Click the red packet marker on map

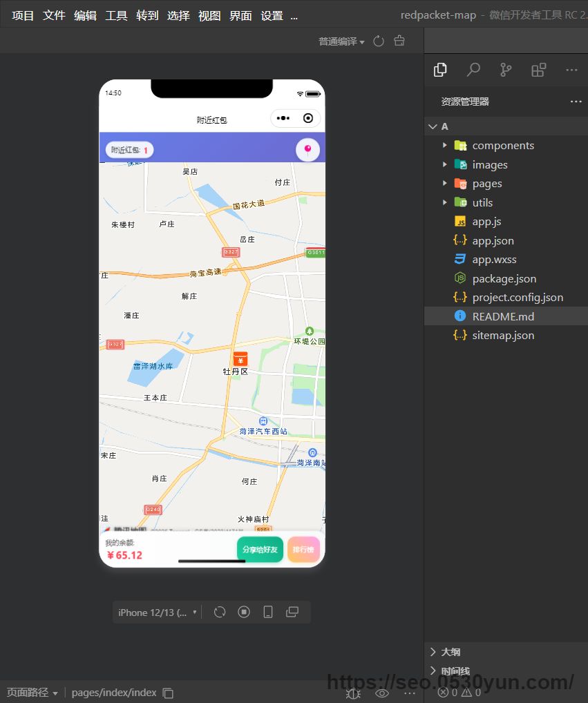click(x=240, y=358)
